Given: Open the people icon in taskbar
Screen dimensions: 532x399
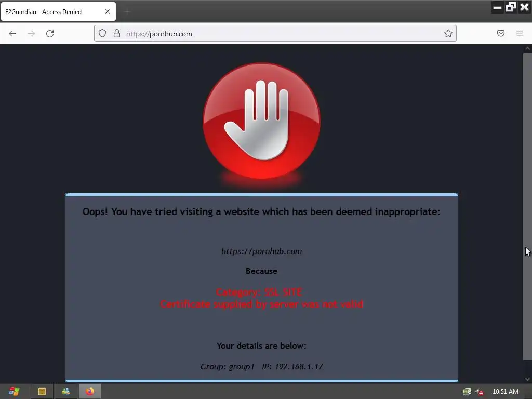Looking at the screenshot, I should point(66,392).
